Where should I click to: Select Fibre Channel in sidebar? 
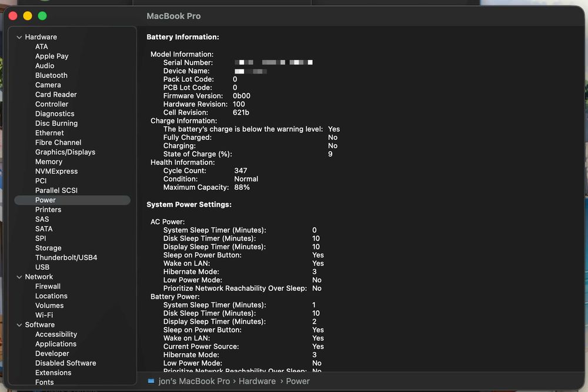pyautogui.click(x=58, y=142)
